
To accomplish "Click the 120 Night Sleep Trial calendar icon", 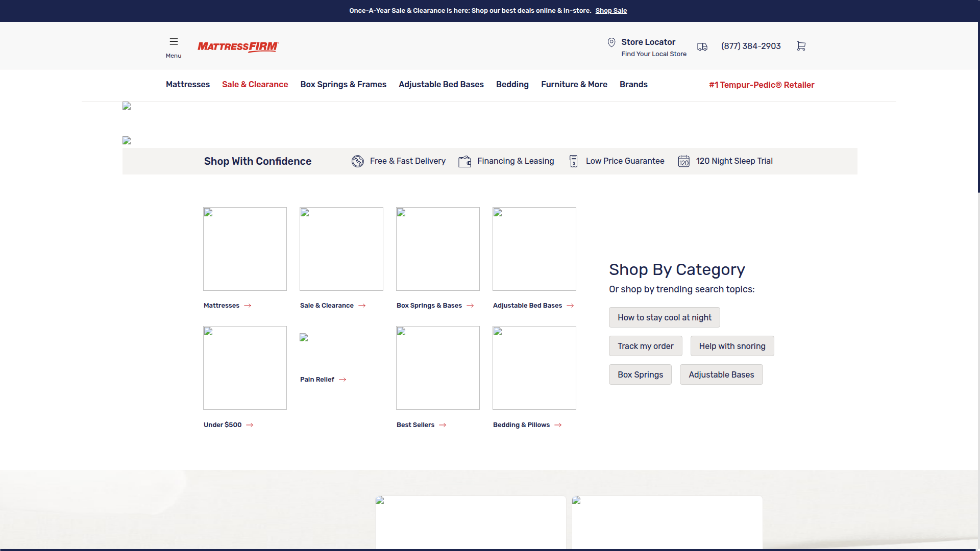I will coord(683,161).
